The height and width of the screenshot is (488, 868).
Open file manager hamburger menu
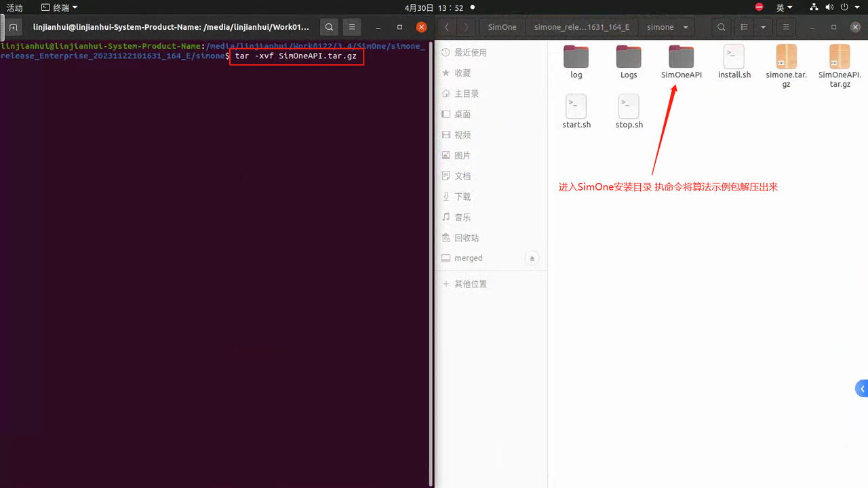786,27
